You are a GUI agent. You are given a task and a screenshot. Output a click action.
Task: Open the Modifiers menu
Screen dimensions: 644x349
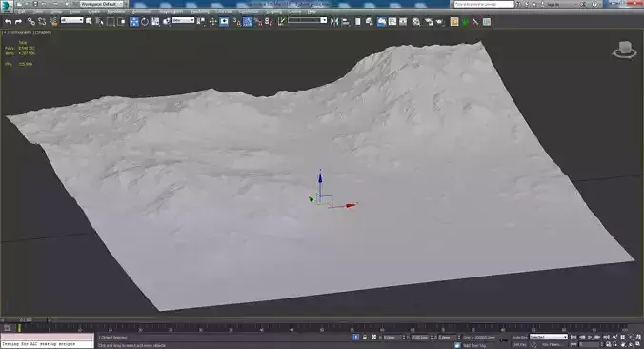(116, 12)
